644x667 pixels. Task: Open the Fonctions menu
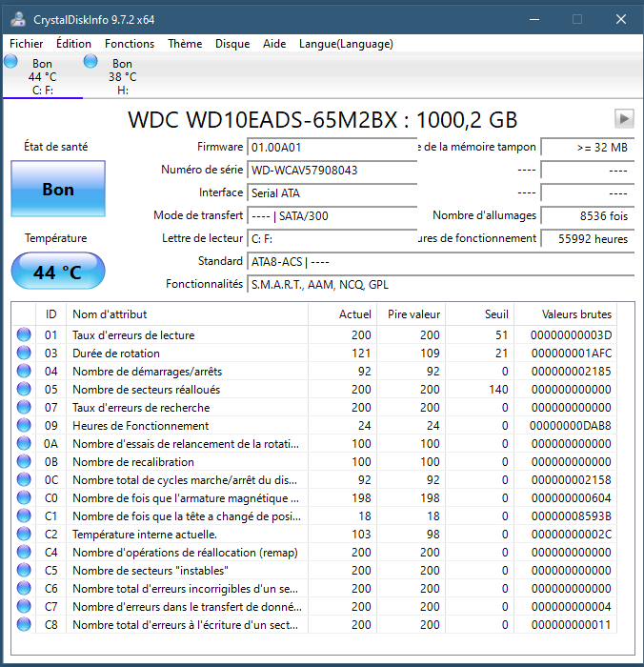pos(130,44)
